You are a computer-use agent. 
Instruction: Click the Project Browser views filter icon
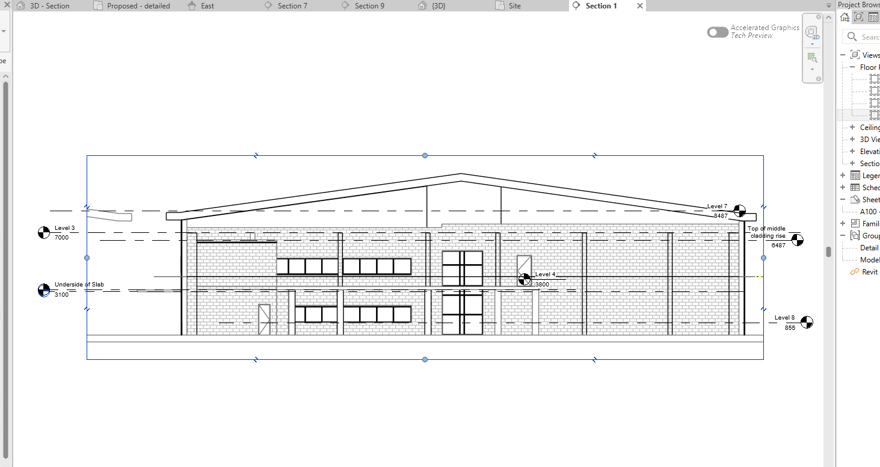[859, 17]
